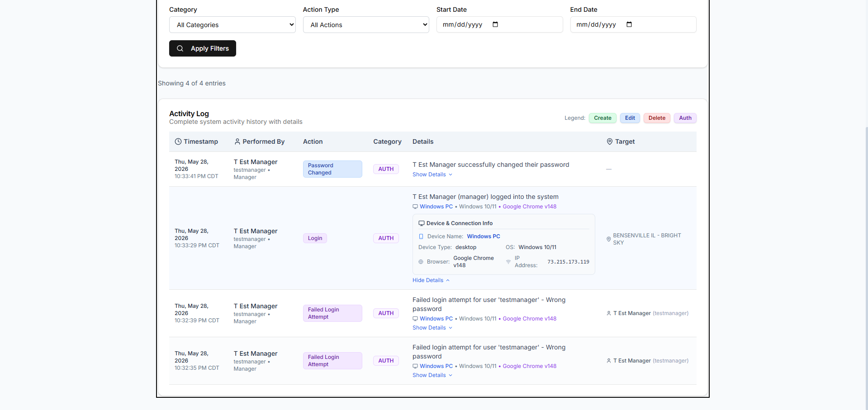Click timestamp 10:33:29 PM CDT
Screen dimensions: 868x410
[197, 245]
